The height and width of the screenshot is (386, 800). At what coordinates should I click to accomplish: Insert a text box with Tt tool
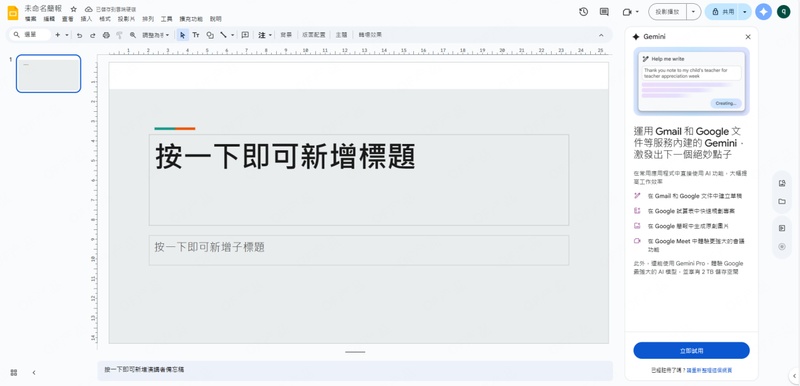point(196,35)
